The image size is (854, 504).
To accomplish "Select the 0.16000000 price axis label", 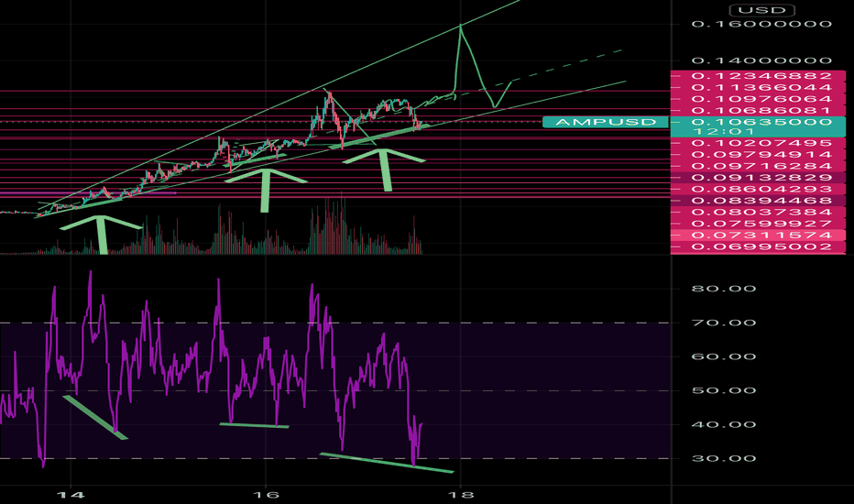I will point(762,24).
